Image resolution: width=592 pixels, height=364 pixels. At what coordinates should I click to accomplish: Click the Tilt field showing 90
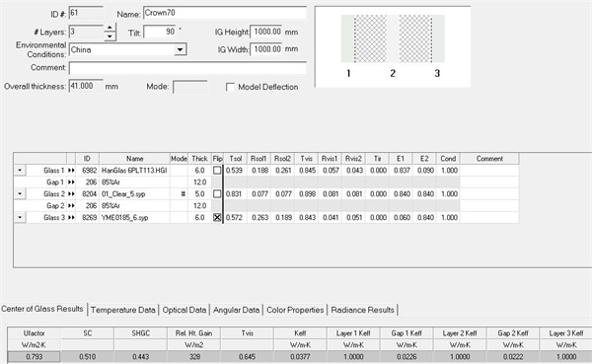point(160,32)
